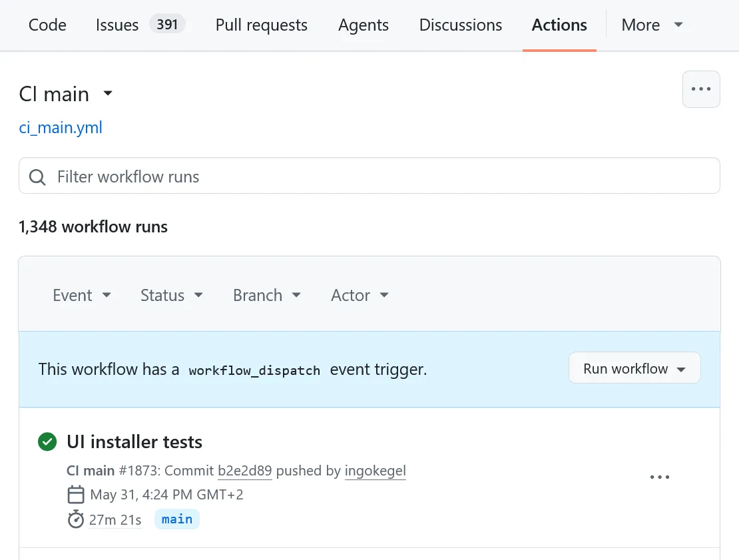
Task: Open the UI installer tests run
Action: pos(134,442)
